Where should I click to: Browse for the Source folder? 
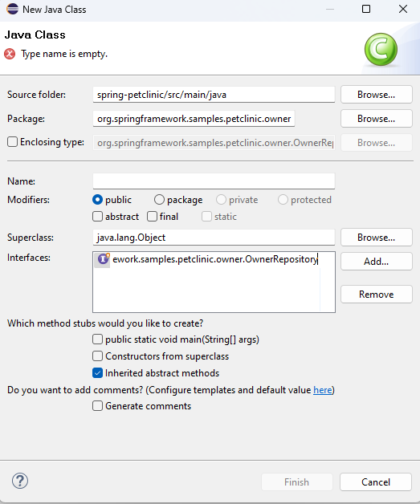pos(377,95)
